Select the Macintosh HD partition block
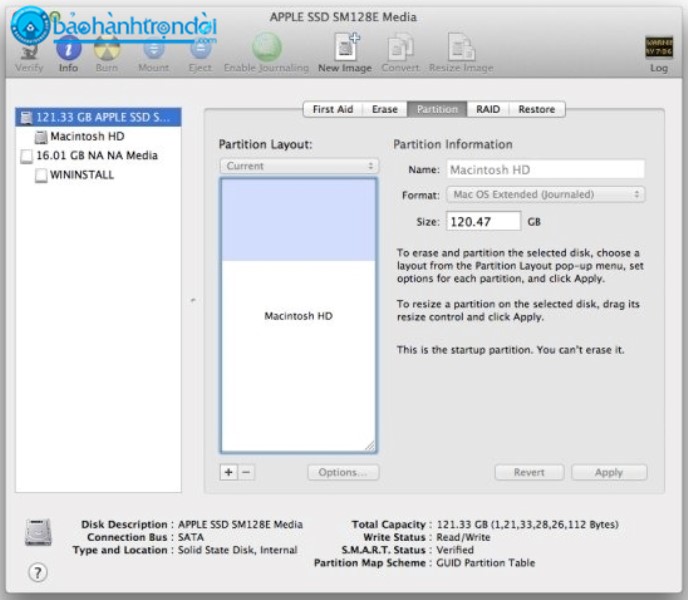Image resolution: width=688 pixels, height=600 pixels. pos(298,316)
